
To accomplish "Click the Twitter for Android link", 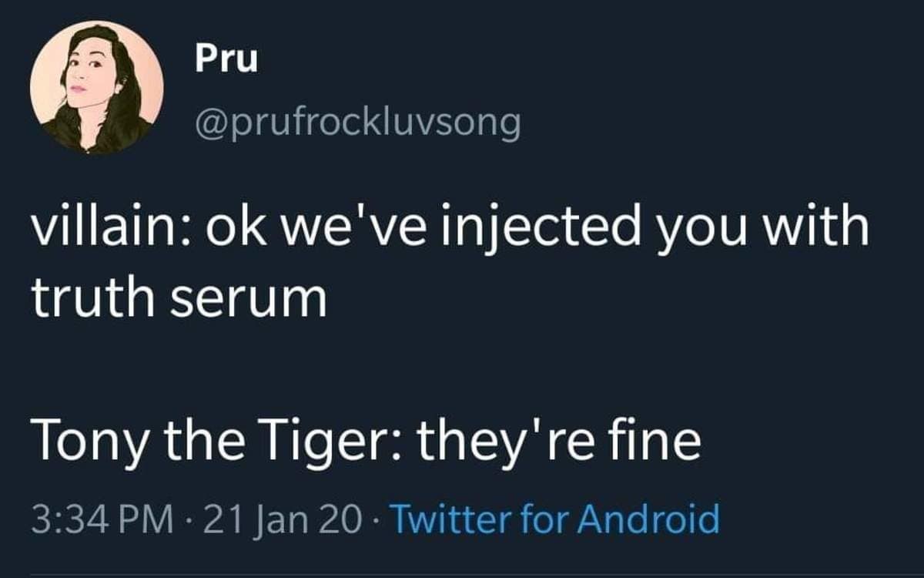I will pyautogui.click(x=555, y=519).
